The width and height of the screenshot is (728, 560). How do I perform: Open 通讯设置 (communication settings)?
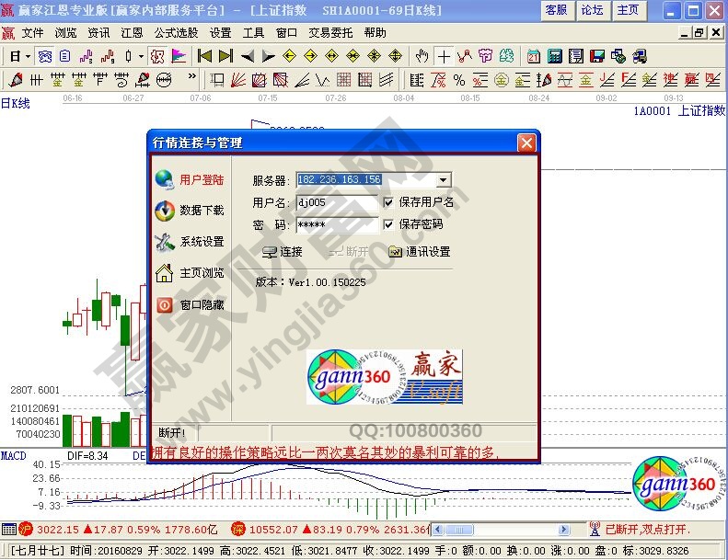tap(420, 252)
